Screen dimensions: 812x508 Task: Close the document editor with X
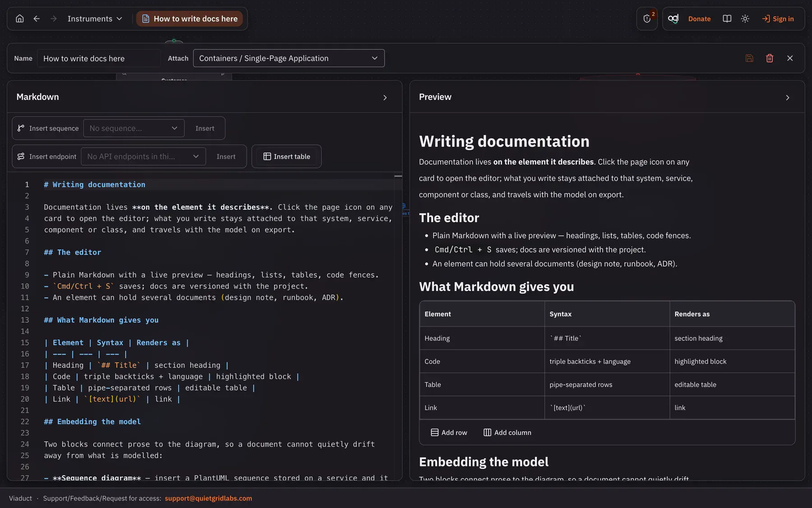coord(790,58)
